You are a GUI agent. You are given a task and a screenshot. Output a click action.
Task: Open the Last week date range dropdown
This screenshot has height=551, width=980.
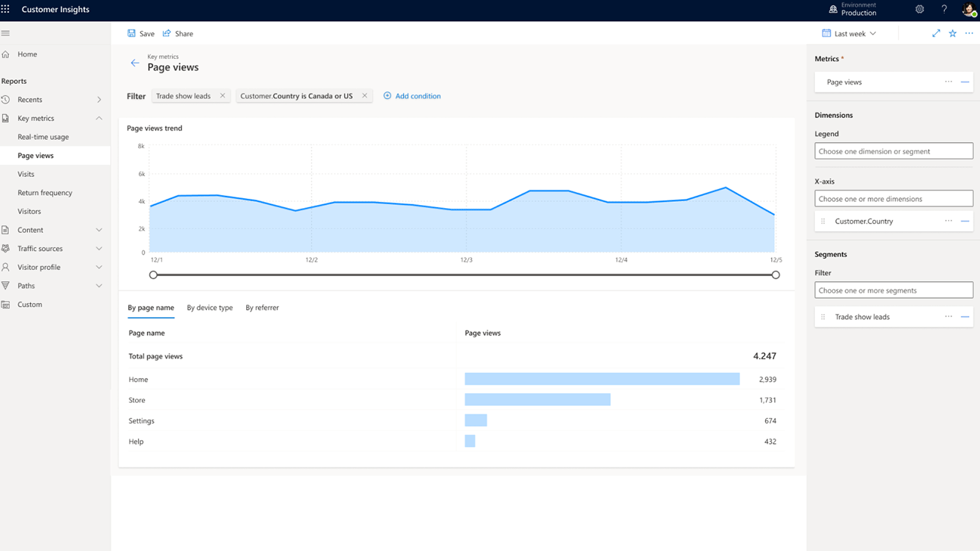[849, 34]
